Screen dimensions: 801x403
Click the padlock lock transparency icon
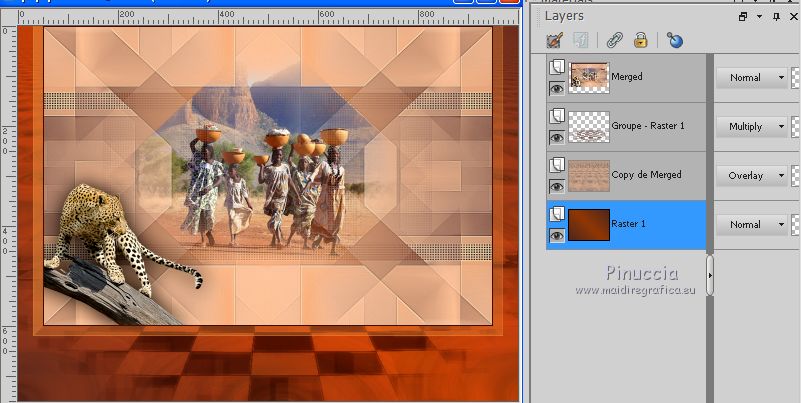pos(641,40)
